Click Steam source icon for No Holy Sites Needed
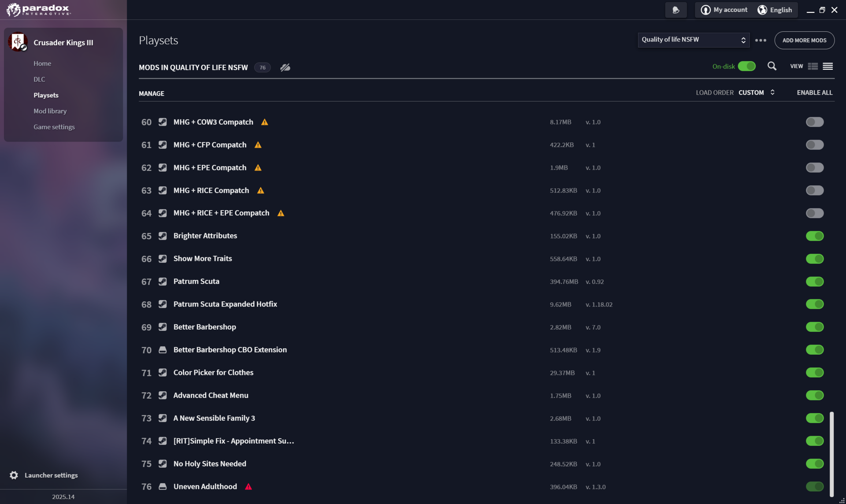The height and width of the screenshot is (504, 846). (x=163, y=463)
